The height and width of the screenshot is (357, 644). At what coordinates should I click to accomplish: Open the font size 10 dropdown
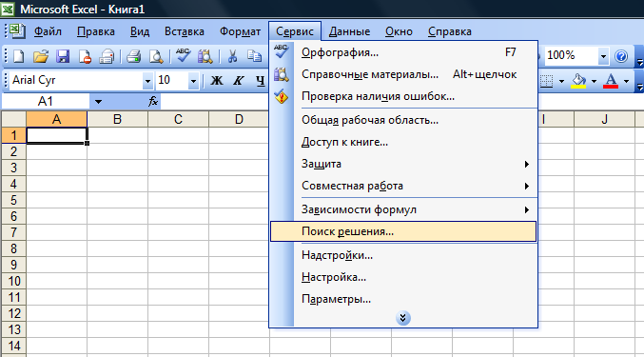(193, 81)
